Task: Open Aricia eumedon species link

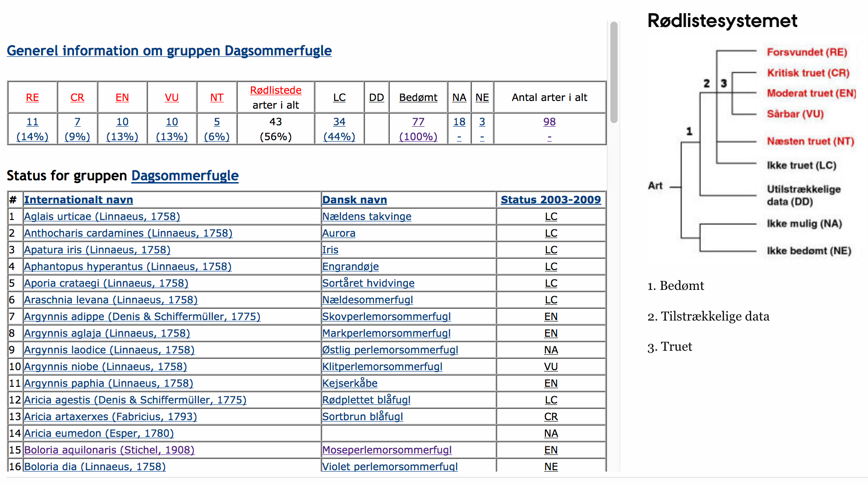Action: click(x=99, y=433)
